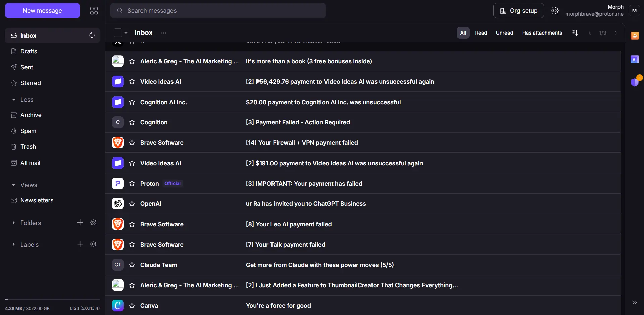Collapse the right side panel

[x=634, y=302]
